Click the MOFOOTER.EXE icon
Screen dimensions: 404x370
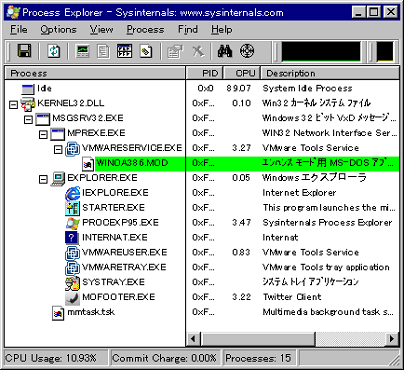pyautogui.click(x=72, y=298)
